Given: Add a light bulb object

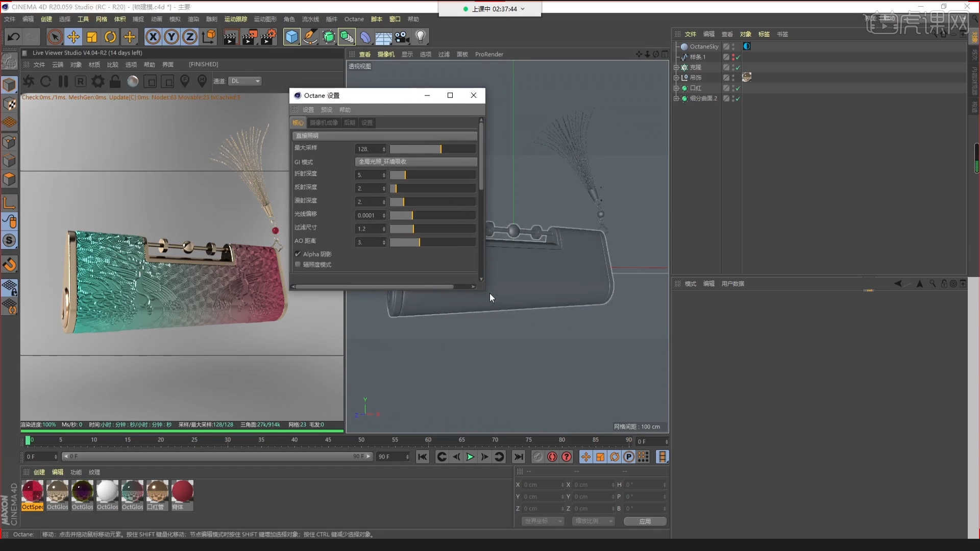Looking at the screenshot, I should 420,37.
